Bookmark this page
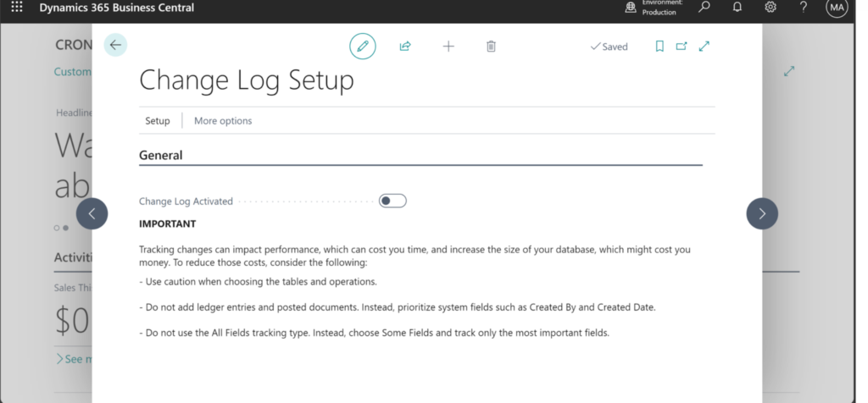 [659, 47]
